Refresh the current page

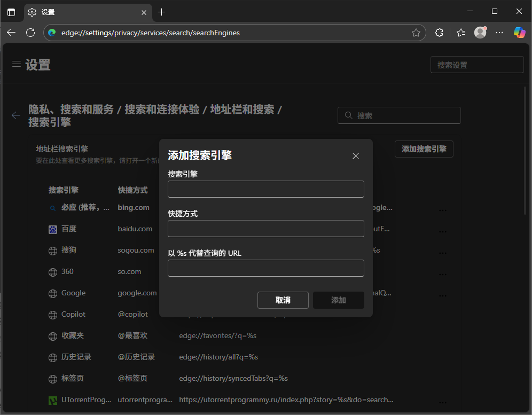(30, 33)
